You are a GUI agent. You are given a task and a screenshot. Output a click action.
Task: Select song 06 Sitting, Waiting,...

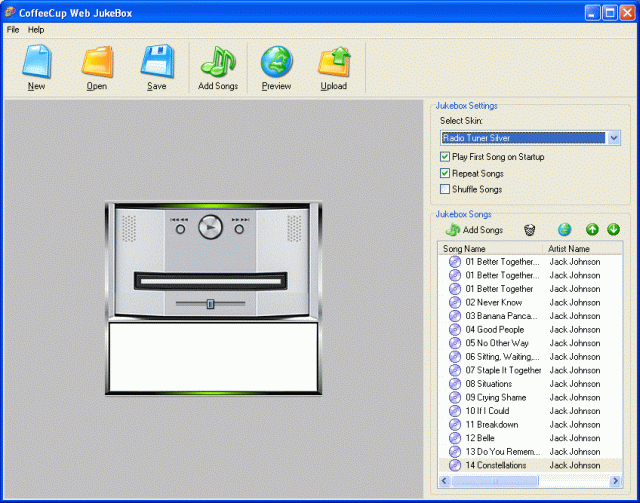point(502,357)
